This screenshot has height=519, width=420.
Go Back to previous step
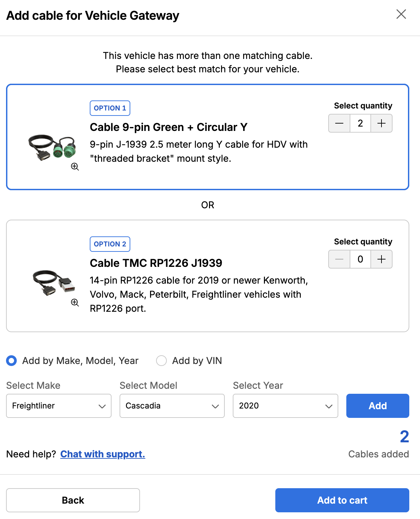[73, 500]
